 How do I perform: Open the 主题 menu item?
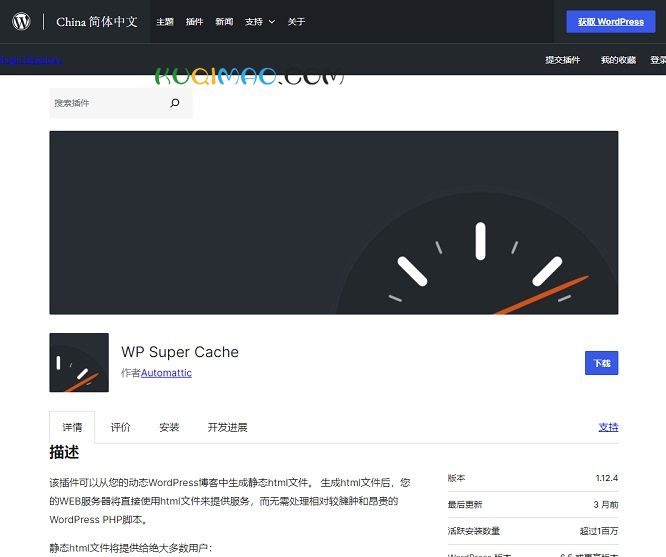(165, 22)
